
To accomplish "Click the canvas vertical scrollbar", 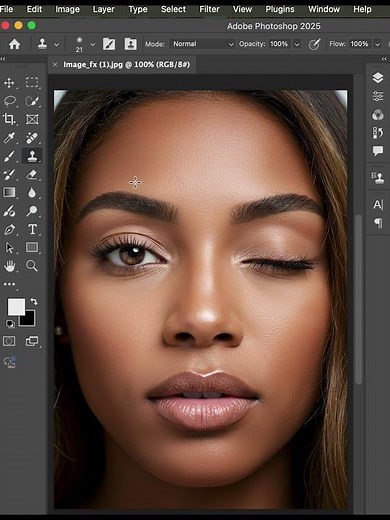I will pos(359,299).
